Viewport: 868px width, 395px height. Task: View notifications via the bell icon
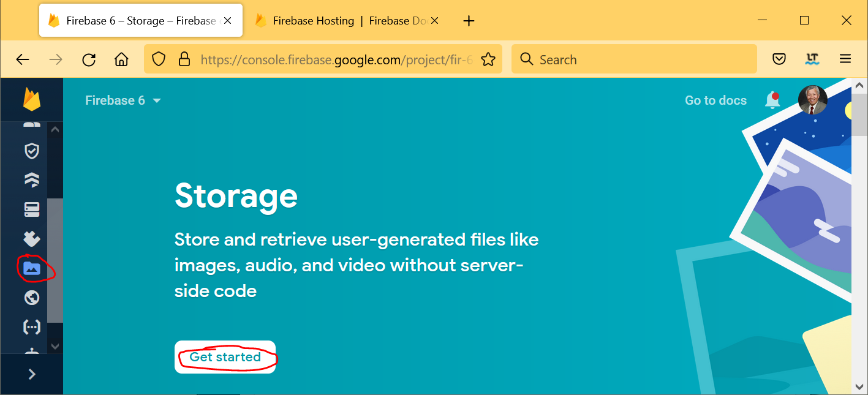pos(772,100)
